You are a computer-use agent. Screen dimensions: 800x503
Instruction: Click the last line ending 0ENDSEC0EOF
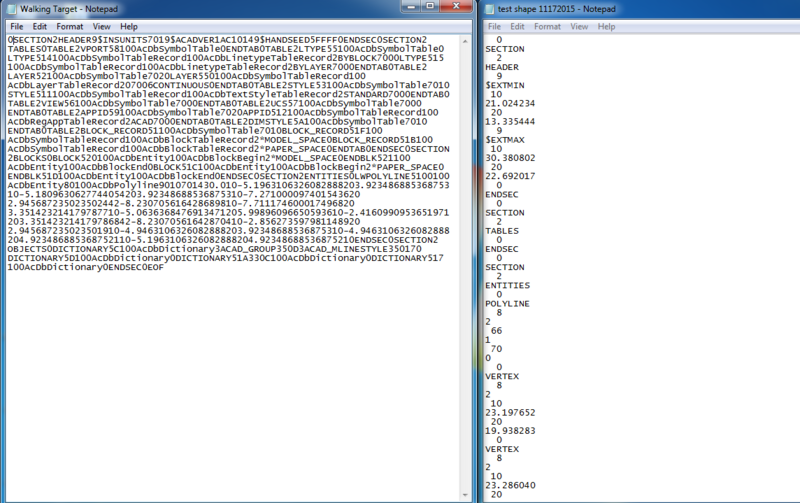click(x=85, y=267)
